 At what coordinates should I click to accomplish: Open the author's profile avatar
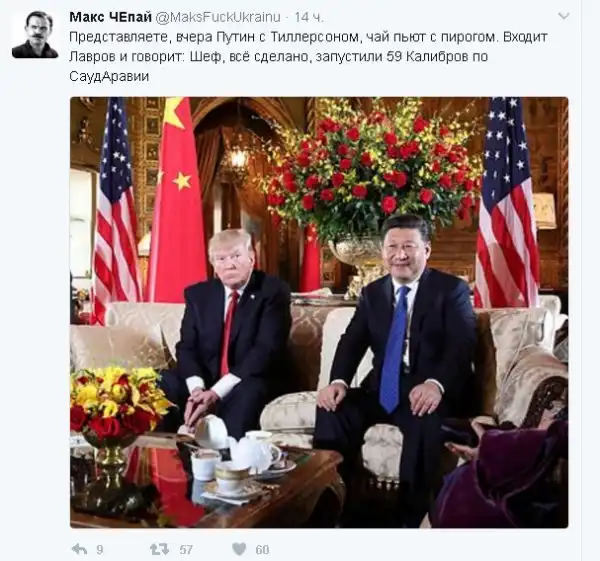coord(35,35)
